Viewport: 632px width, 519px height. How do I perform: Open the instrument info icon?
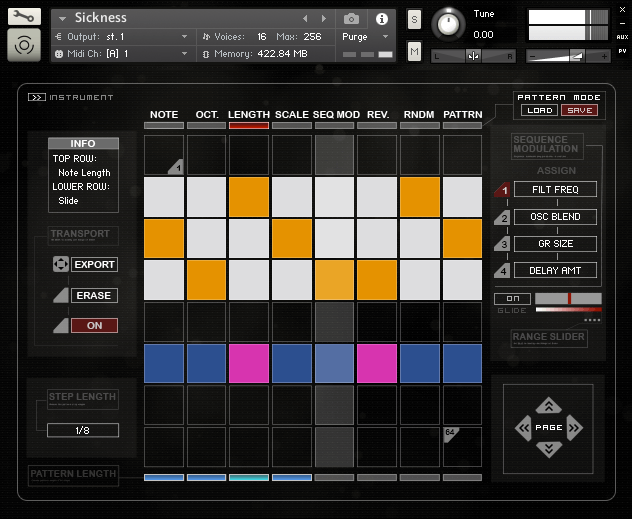381,18
